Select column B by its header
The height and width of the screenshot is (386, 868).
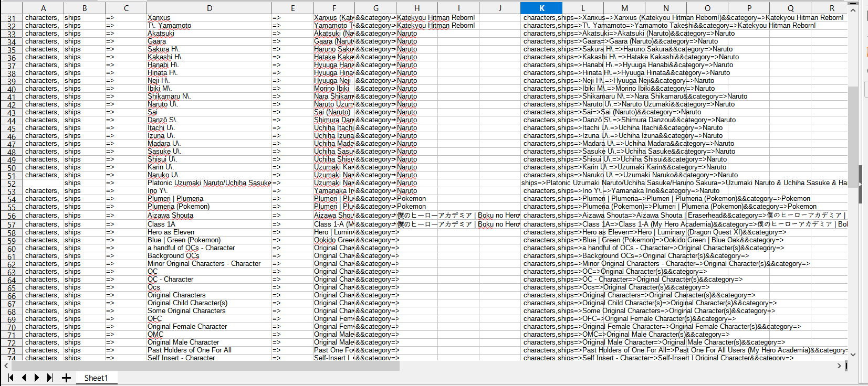coord(85,8)
